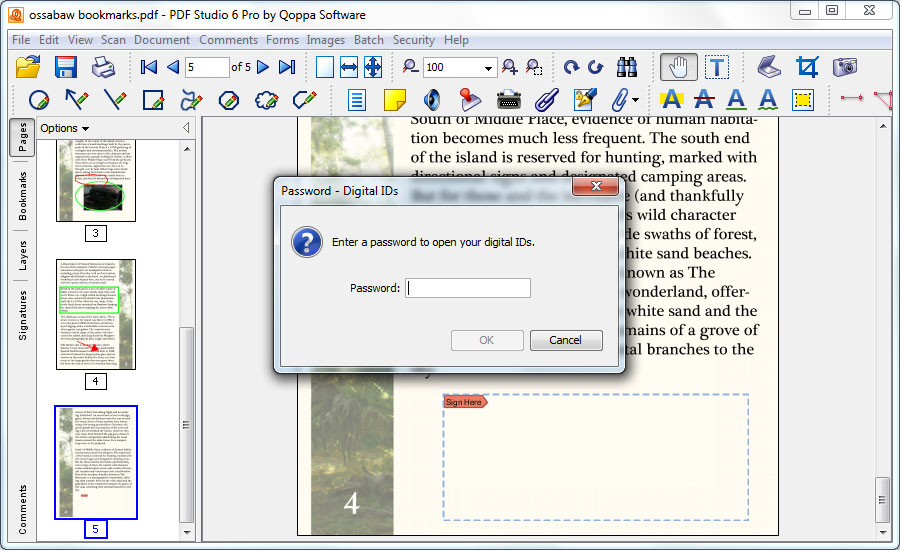Go to the previous page

pyautogui.click(x=173, y=67)
